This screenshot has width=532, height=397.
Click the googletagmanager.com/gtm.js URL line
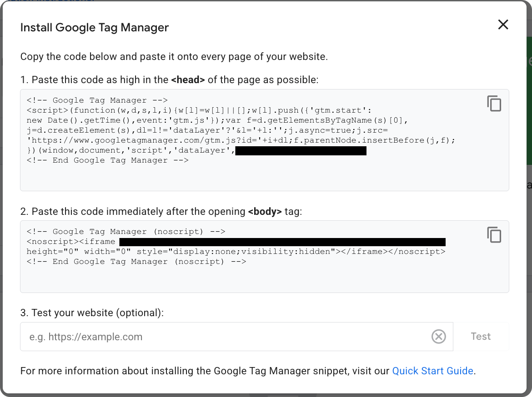[241, 140]
